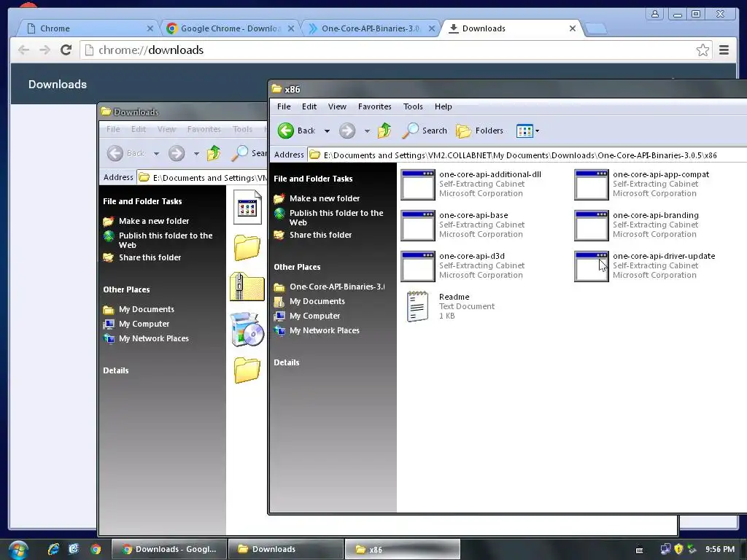Open My Computer in x86 Other Places

point(315,316)
